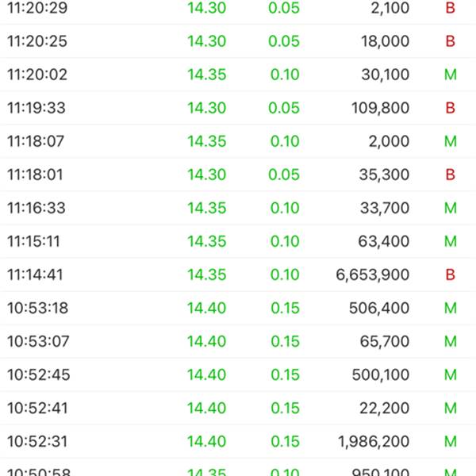Tap the M marker on the 10:52:41 row

pyautogui.click(x=450, y=408)
